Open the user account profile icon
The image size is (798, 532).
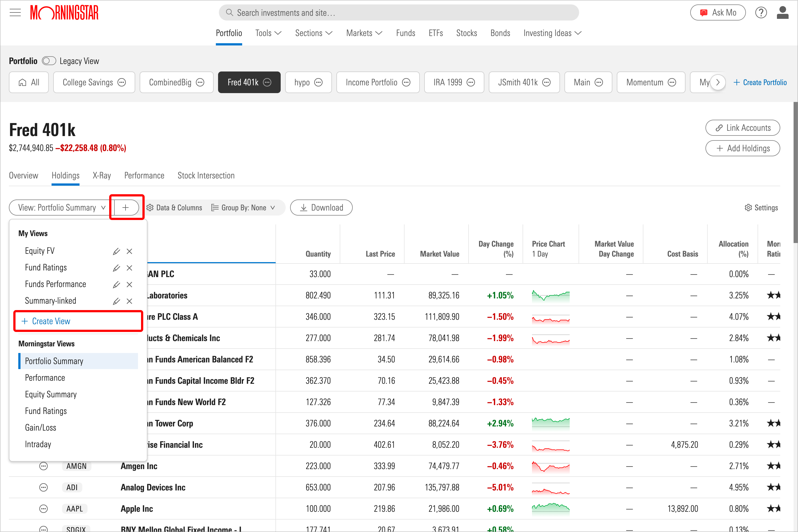tap(783, 13)
